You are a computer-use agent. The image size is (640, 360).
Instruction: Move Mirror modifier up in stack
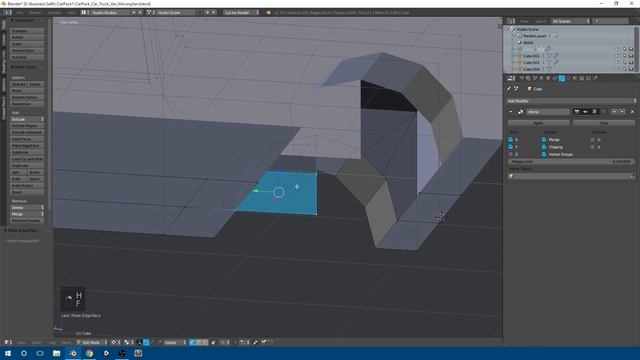[614, 111]
